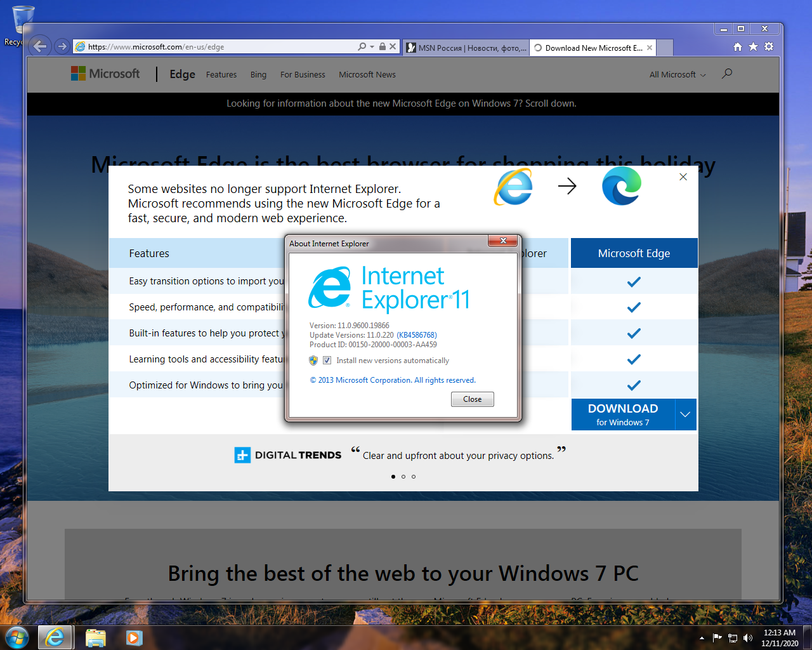Click the Windows 7 scroll down banner
This screenshot has width=812, height=650.
[402, 103]
